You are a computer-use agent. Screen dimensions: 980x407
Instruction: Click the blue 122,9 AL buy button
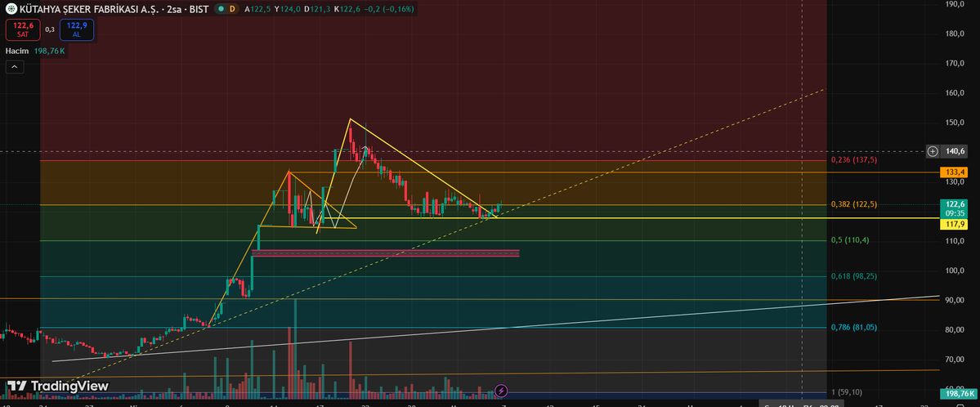point(77,29)
